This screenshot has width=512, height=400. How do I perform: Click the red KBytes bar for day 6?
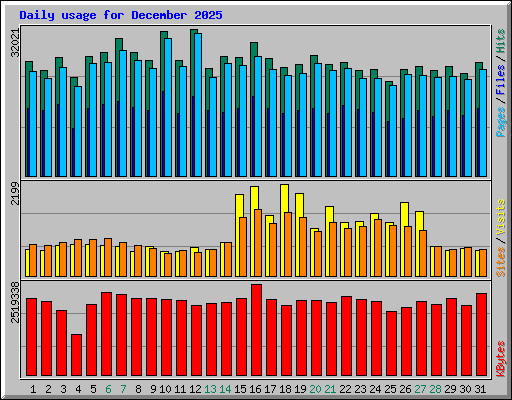click(x=106, y=334)
